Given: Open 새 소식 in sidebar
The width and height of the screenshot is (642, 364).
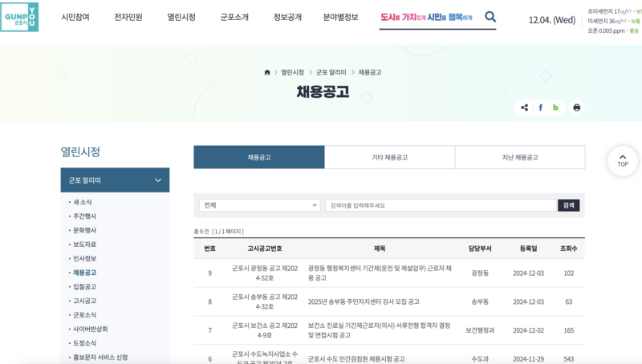Looking at the screenshot, I should 83,202.
